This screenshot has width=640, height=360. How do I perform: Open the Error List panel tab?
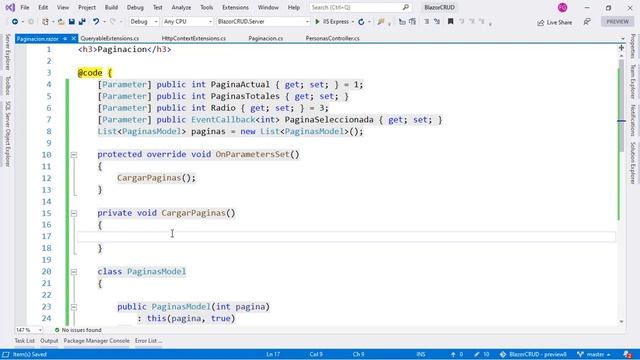(148, 341)
